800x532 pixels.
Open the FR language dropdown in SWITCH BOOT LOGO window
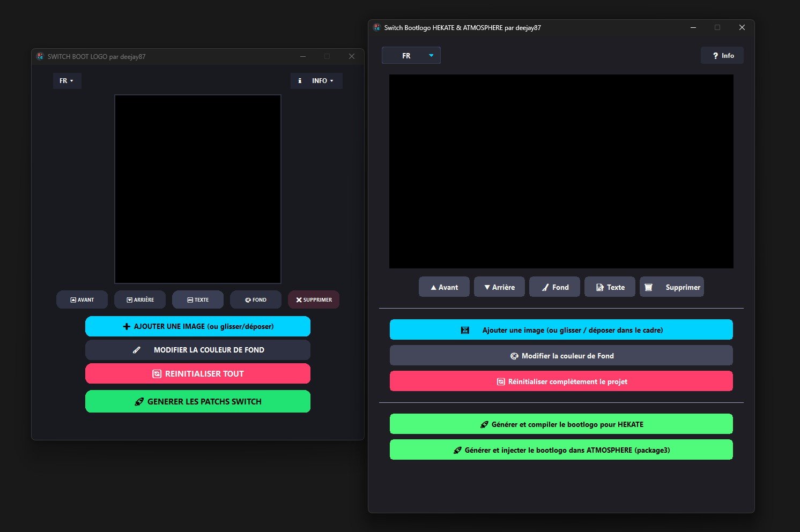(67, 81)
